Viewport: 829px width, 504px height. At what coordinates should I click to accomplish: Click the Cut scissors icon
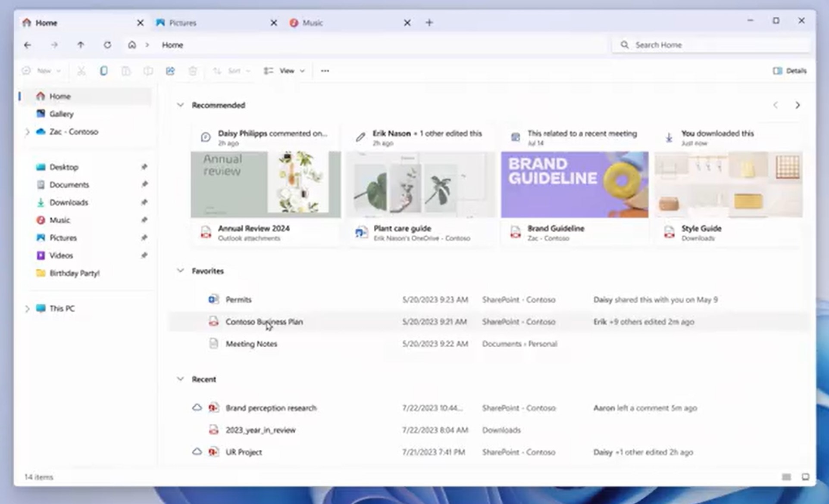coord(81,71)
